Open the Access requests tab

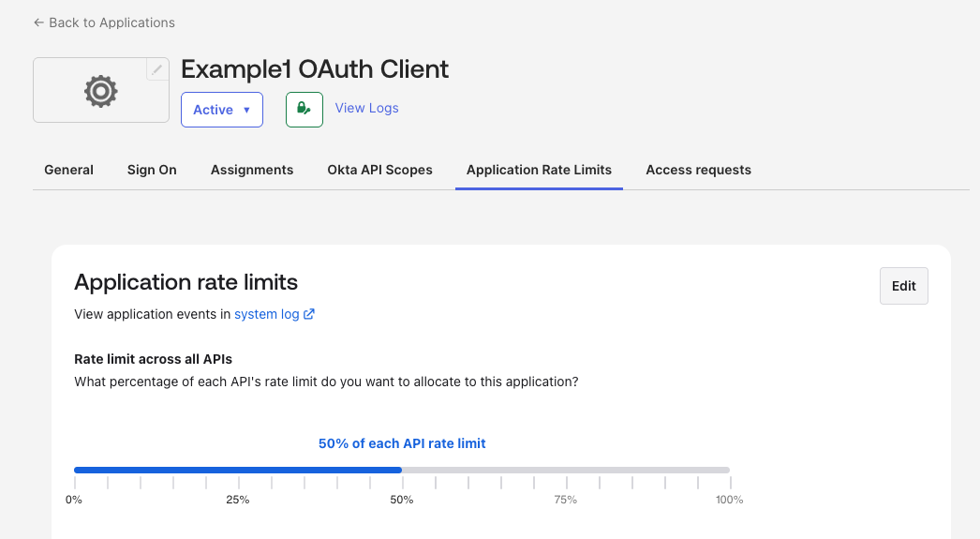698,170
